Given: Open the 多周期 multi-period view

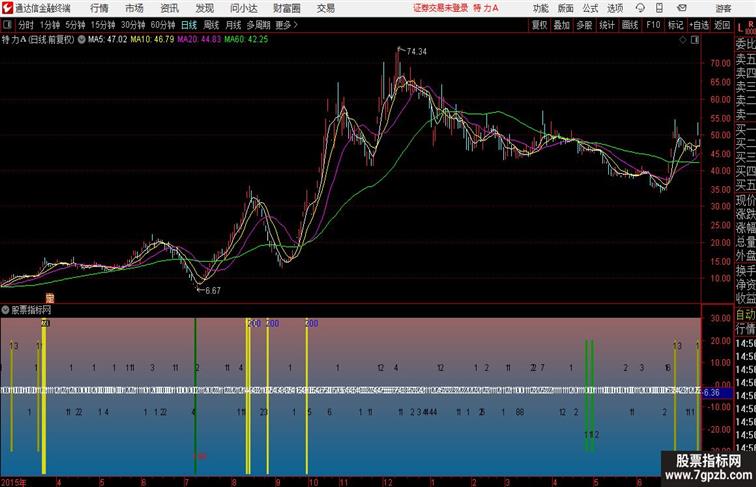Looking at the screenshot, I should [x=258, y=25].
